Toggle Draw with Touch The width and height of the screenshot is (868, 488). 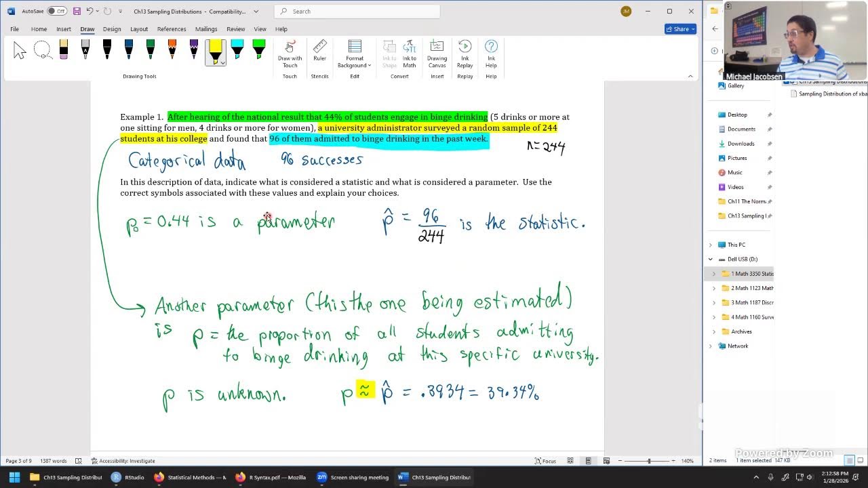click(290, 54)
